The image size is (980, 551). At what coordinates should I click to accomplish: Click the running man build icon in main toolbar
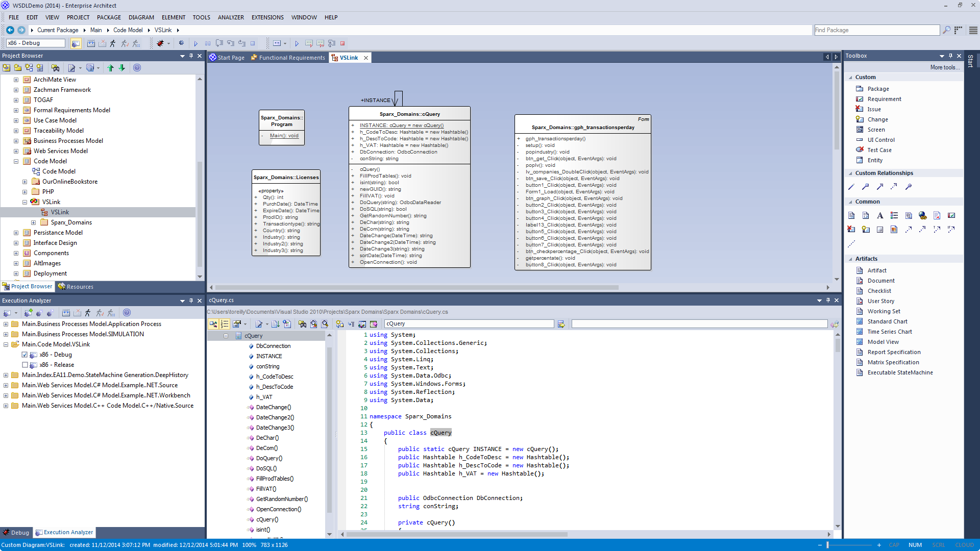[113, 43]
